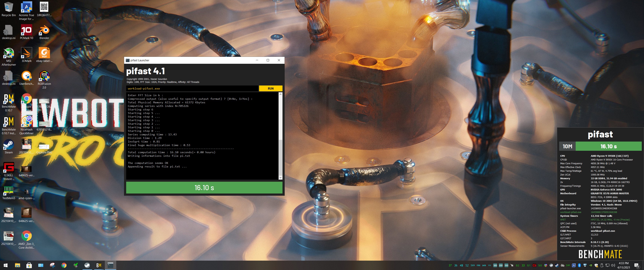Open G.SKILL Trident desktop shortcut

coord(9,171)
